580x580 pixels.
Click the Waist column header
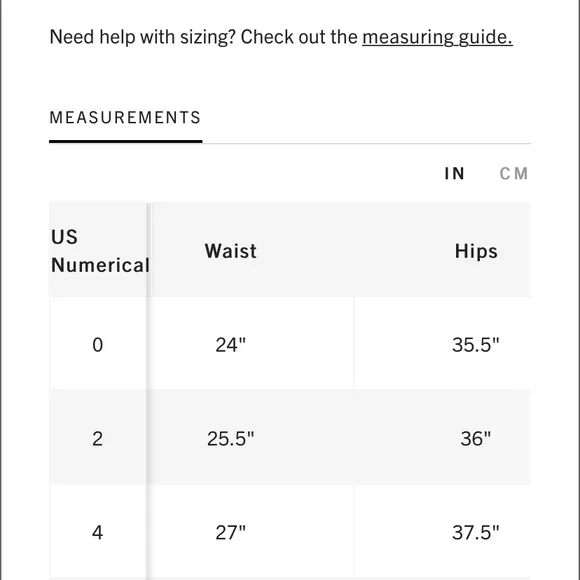pyautogui.click(x=231, y=251)
